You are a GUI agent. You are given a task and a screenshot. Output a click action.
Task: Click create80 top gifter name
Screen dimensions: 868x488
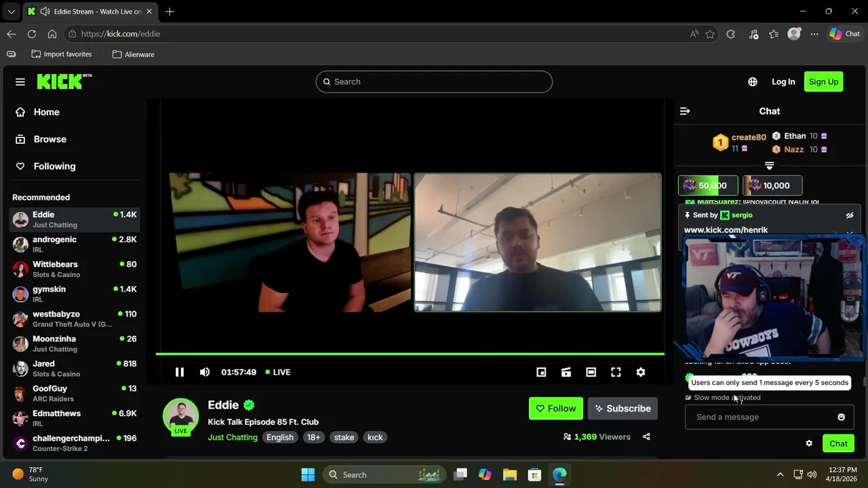[x=749, y=137]
